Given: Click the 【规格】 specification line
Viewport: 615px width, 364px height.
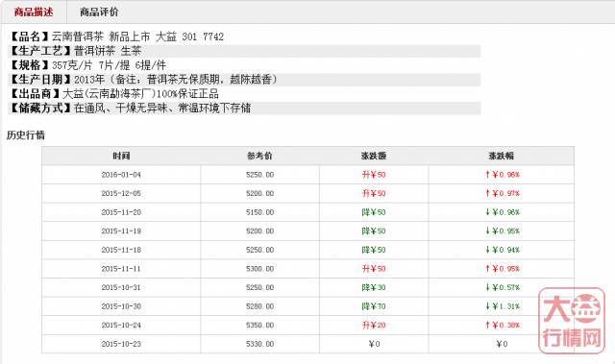Looking at the screenshot, I should tap(87, 65).
